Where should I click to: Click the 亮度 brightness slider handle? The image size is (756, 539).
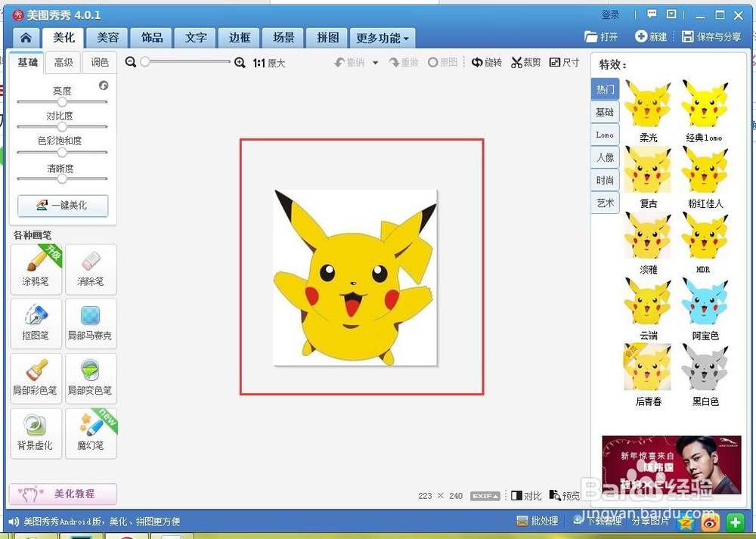coord(62,102)
